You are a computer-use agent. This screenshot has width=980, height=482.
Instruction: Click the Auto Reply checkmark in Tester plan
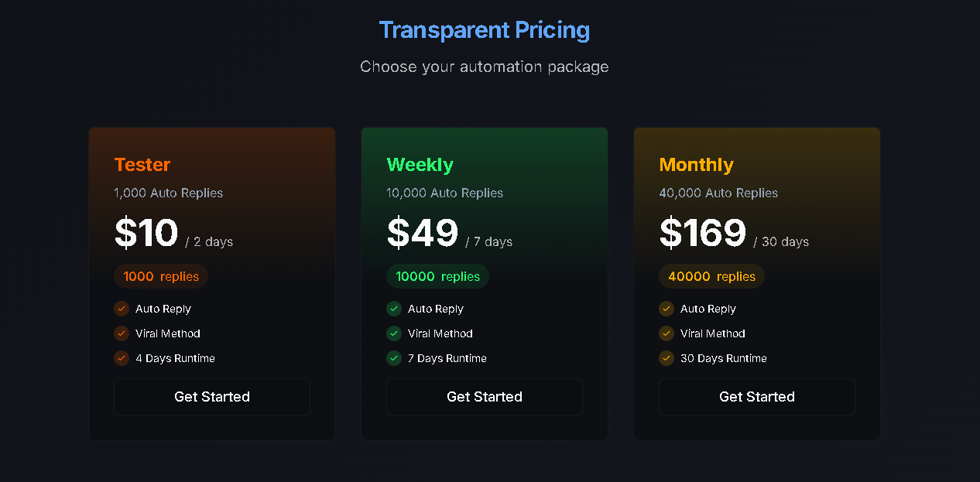point(122,309)
